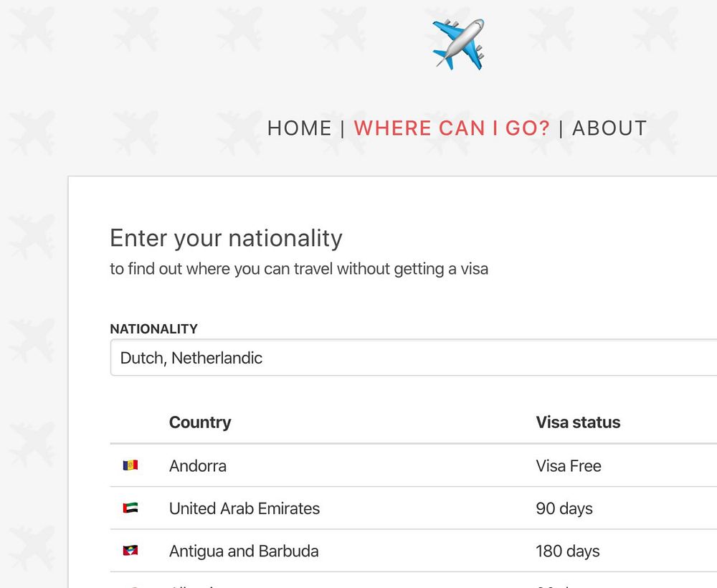The width and height of the screenshot is (717, 588).
Task: Focus the Nationality field showing Dutch, Netherlandic
Action: pyautogui.click(x=412, y=358)
